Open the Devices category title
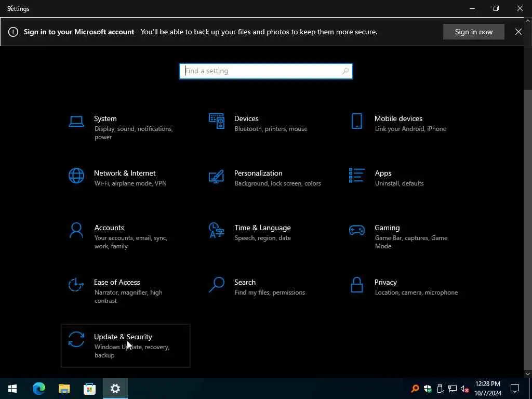 pyautogui.click(x=246, y=118)
